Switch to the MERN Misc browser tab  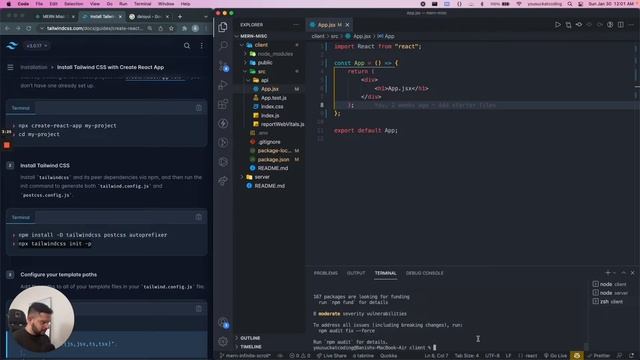click(x=55, y=17)
